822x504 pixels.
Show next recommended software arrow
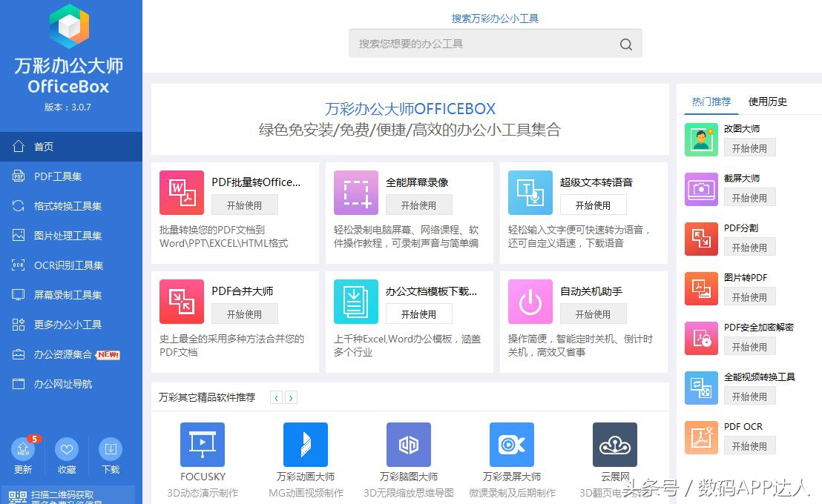291,398
